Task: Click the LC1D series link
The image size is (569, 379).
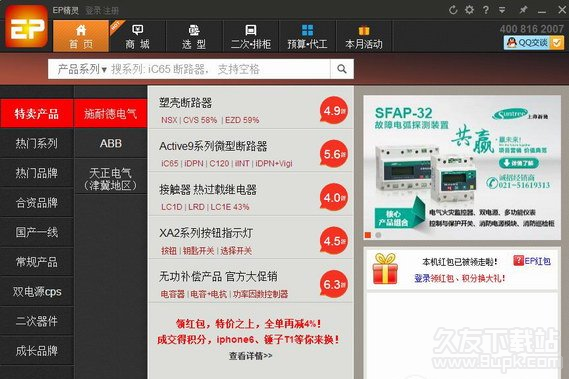Action: coord(172,207)
